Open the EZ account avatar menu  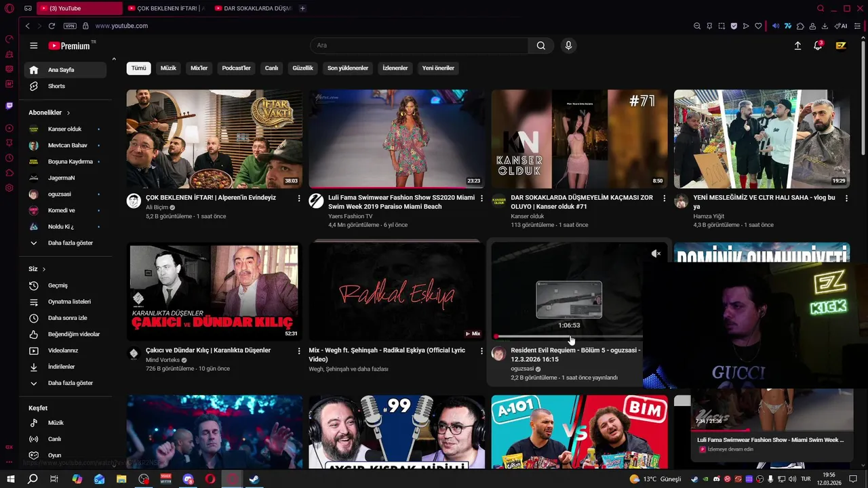pos(841,45)
